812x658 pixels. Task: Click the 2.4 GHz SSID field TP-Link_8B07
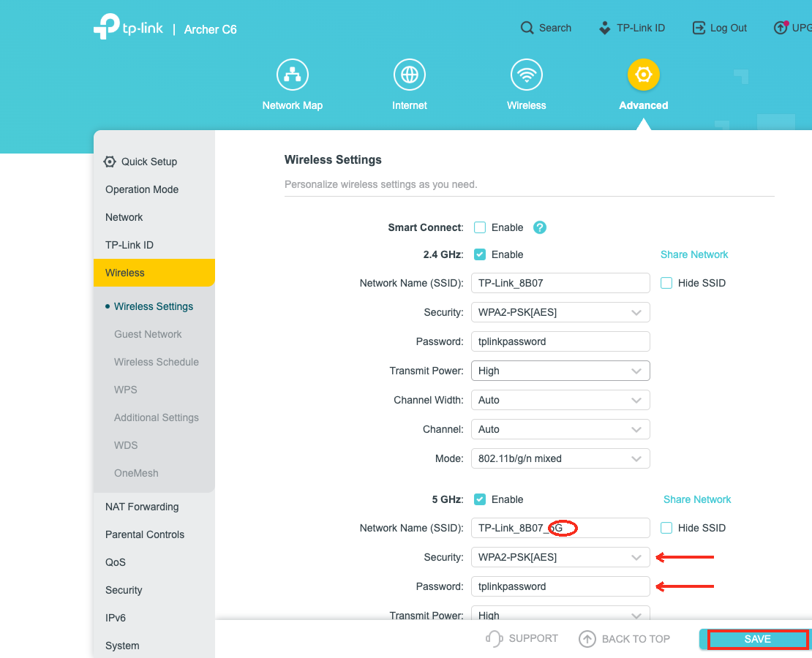pyautogui.click(x=560, y=283)
